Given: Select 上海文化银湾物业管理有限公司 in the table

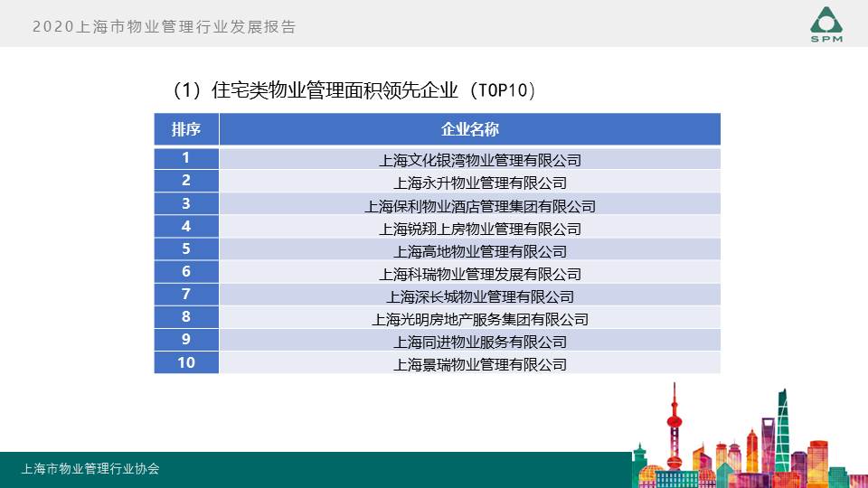Looking at the screenshot, I should pos(479,161).
